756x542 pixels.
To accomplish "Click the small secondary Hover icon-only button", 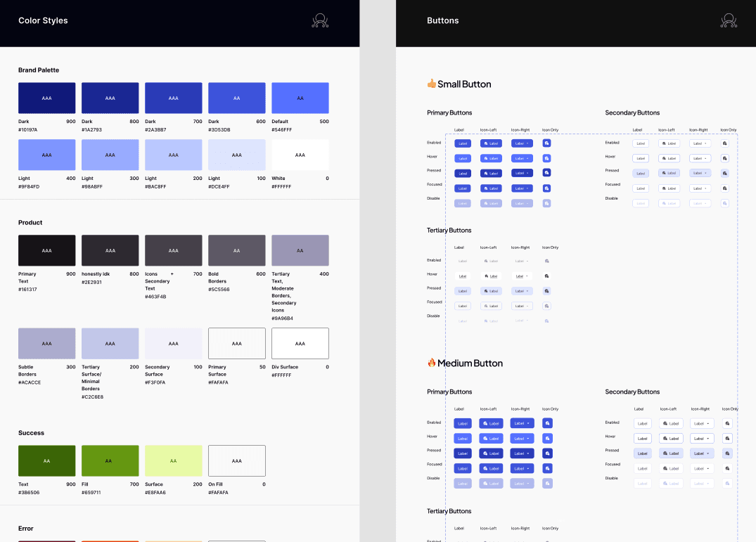I will click(724, 158).
